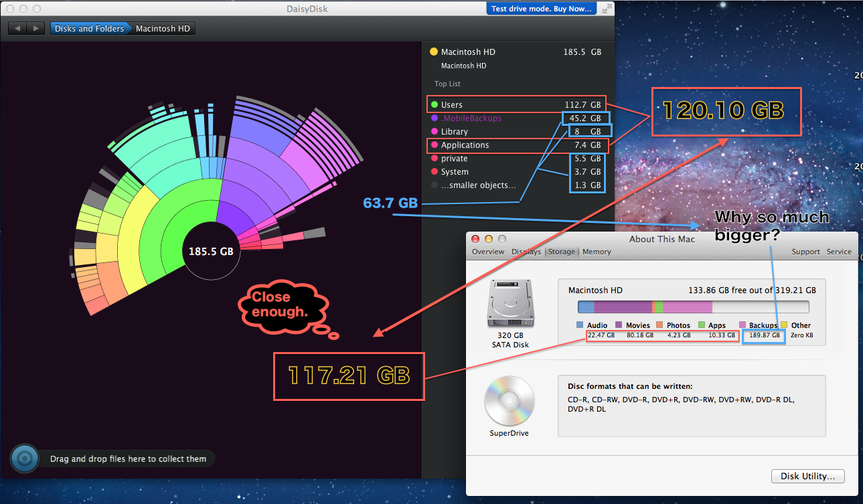Click the Test drive mode Buy Now button

[x=542, y=9]
